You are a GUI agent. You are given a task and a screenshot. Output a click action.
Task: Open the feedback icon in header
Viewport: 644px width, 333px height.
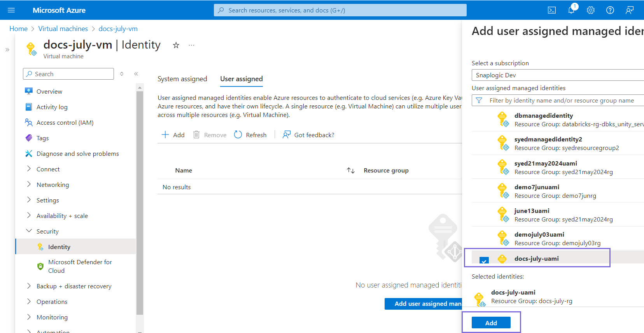point(629,10)
